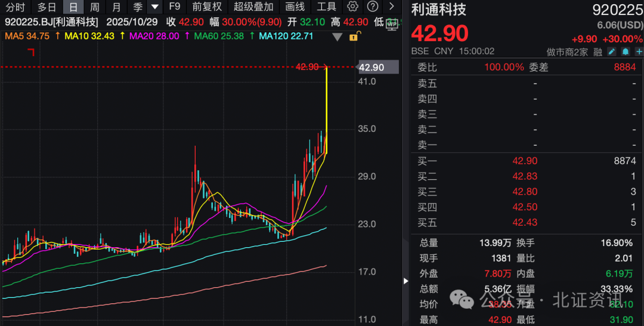Open F9 deep data
644x326 pixels.
(175, 7)
